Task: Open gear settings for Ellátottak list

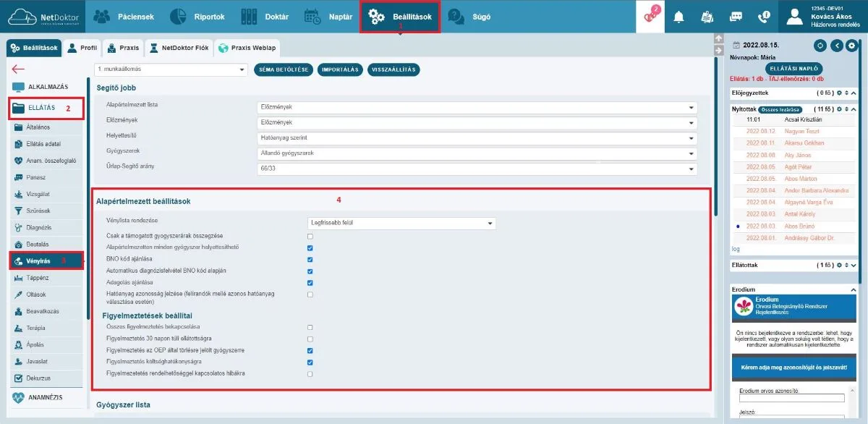Action: pos(839,266)
